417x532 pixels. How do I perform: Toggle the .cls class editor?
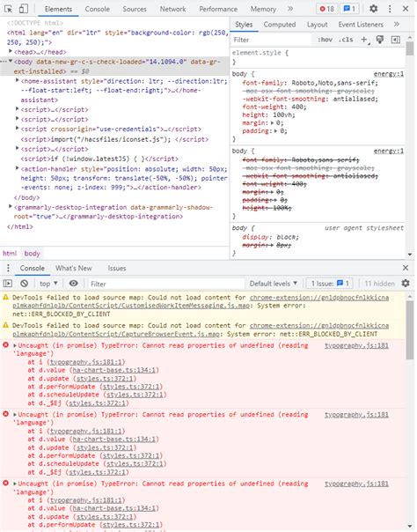point(346,40)
